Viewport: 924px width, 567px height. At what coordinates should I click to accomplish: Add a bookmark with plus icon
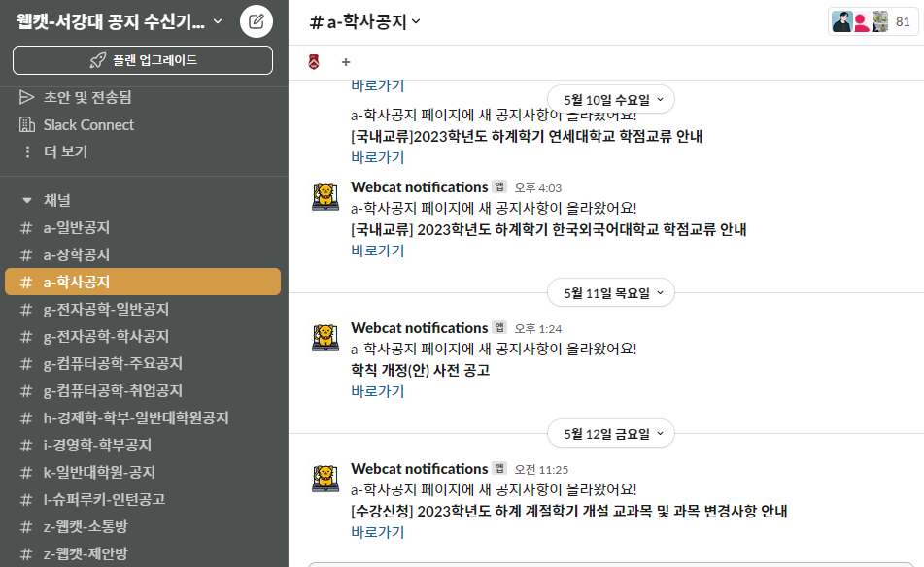click(x=346, y=62)
